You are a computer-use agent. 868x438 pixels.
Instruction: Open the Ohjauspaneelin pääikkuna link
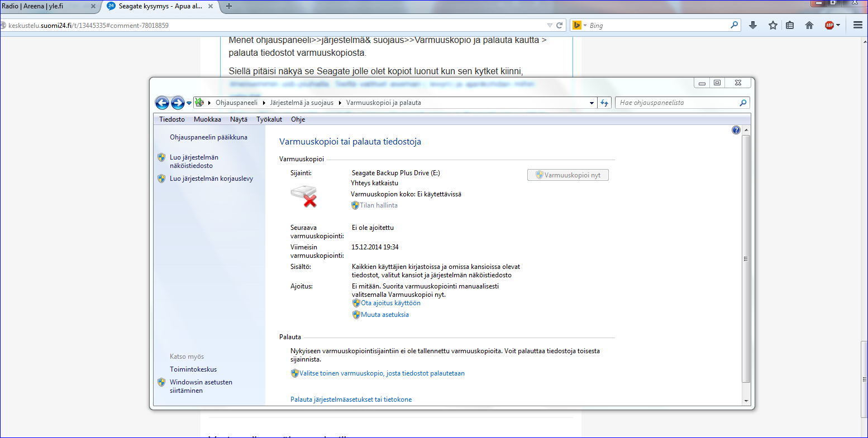point(208,137)
